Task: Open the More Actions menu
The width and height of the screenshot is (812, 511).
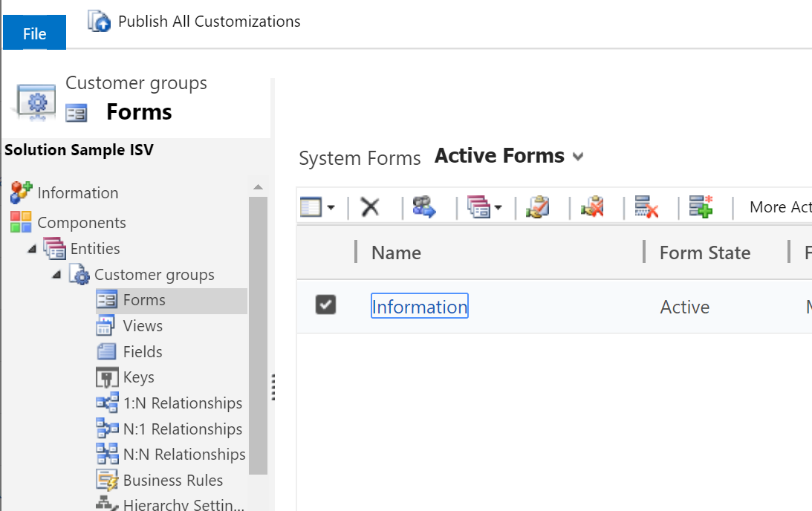Action: tap(779, 207)
